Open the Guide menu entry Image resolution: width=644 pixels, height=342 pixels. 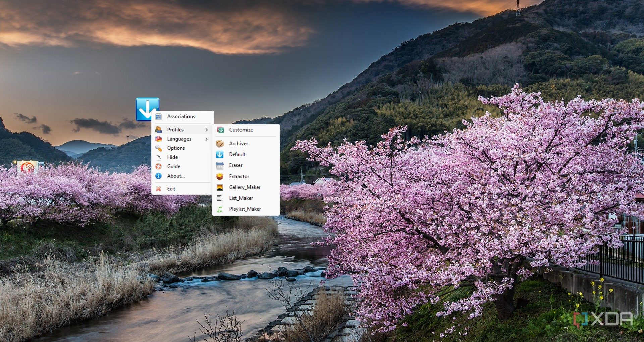pos(183,166)
